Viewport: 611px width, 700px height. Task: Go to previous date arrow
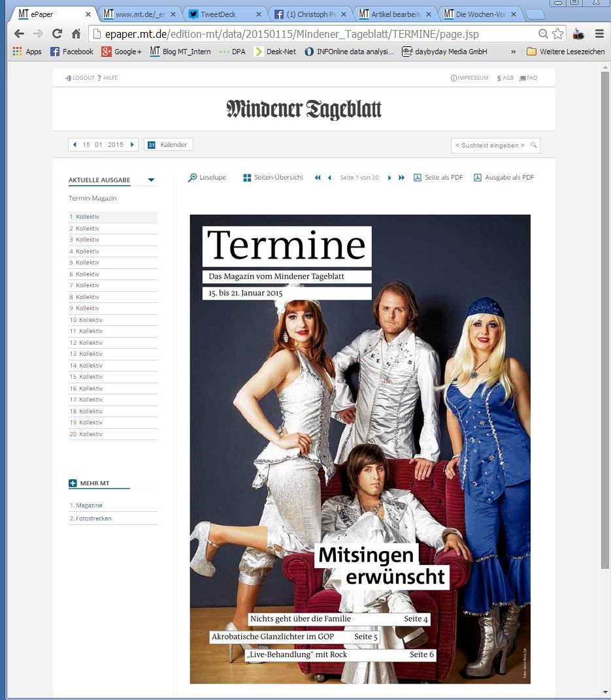click(x=74, y=145)
